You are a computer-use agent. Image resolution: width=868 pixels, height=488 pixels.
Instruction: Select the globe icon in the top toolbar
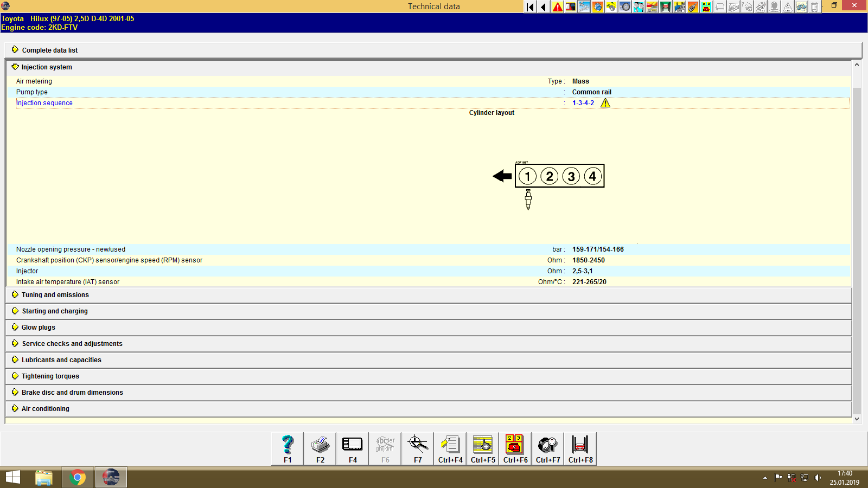pos(597,7)
